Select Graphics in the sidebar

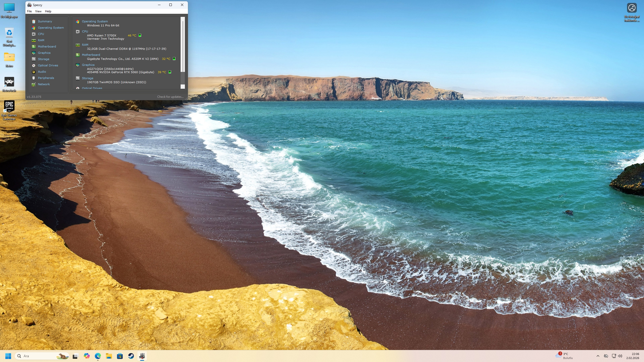44,53
